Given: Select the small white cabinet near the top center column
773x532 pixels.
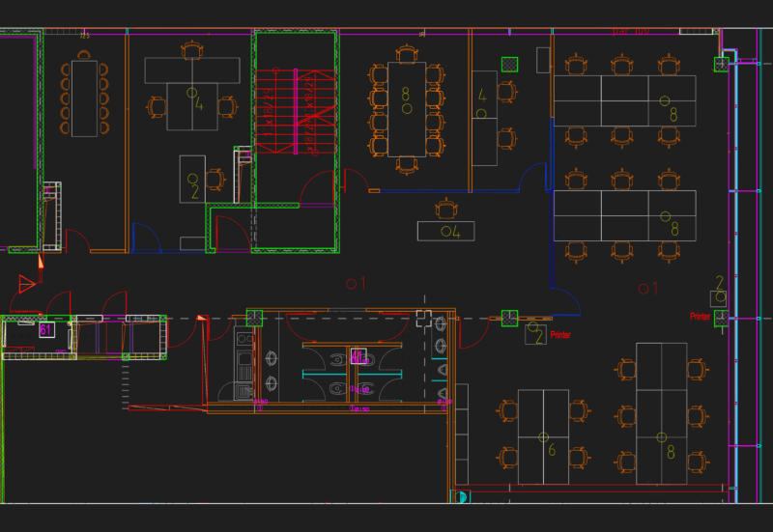Looking at the screenshot, I should (543, 60).
